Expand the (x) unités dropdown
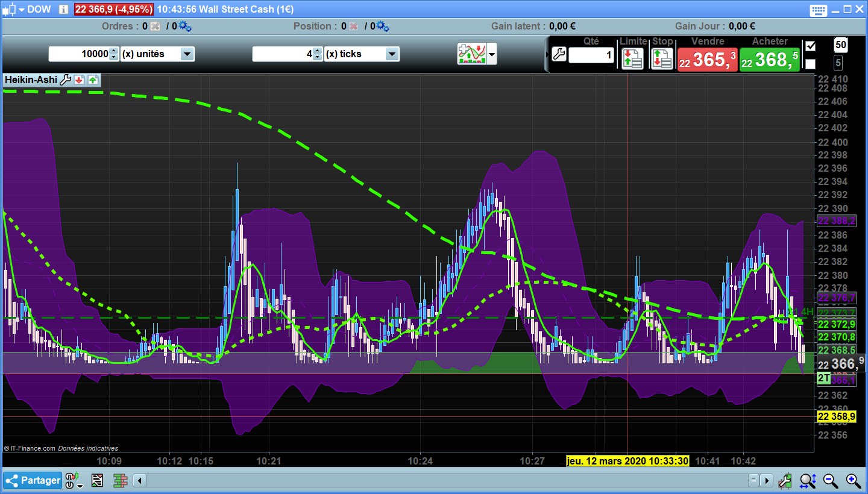 (187, 54)
